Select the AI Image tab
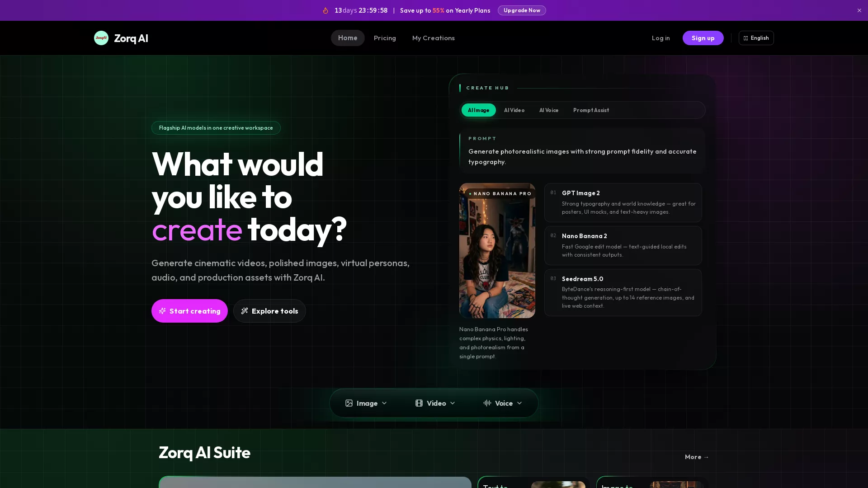 (479, 110)
